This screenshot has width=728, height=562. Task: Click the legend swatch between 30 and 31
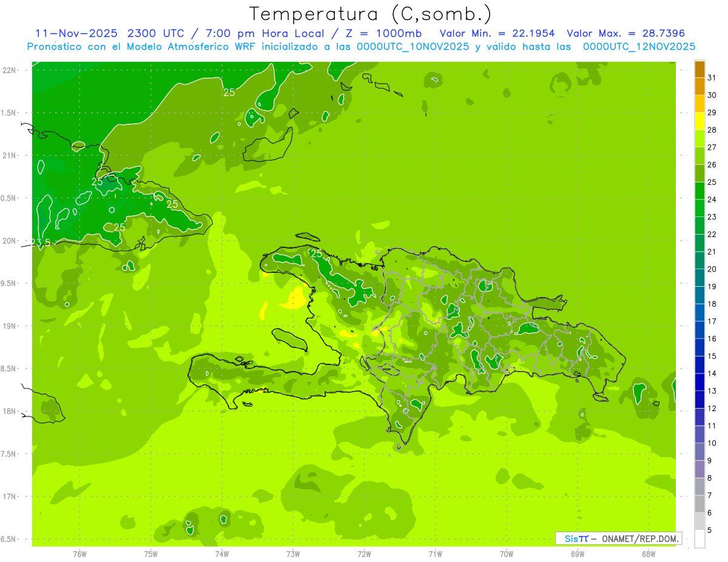pyautogui.click(x=699, y=86)
